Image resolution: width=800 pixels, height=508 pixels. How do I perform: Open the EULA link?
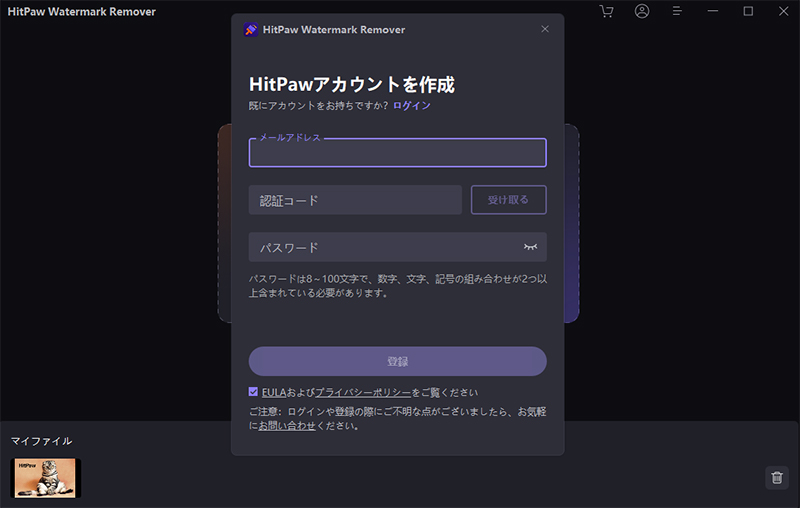(274, 392)
